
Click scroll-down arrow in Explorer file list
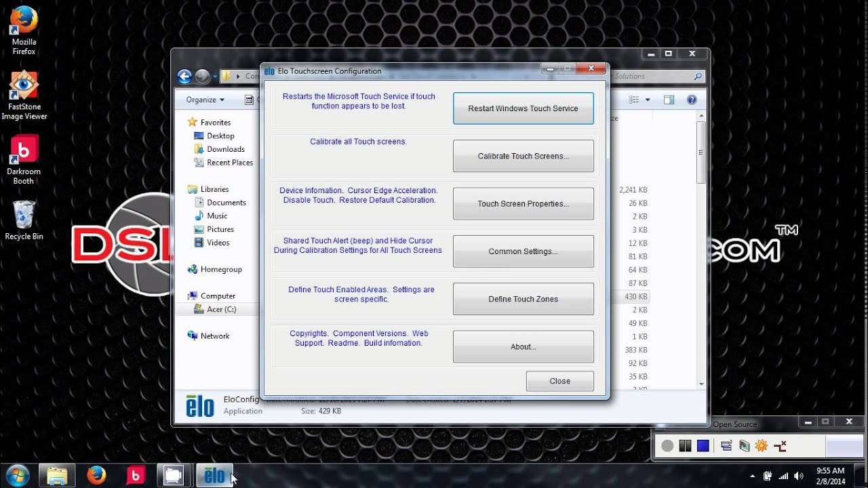pos(701,384)
